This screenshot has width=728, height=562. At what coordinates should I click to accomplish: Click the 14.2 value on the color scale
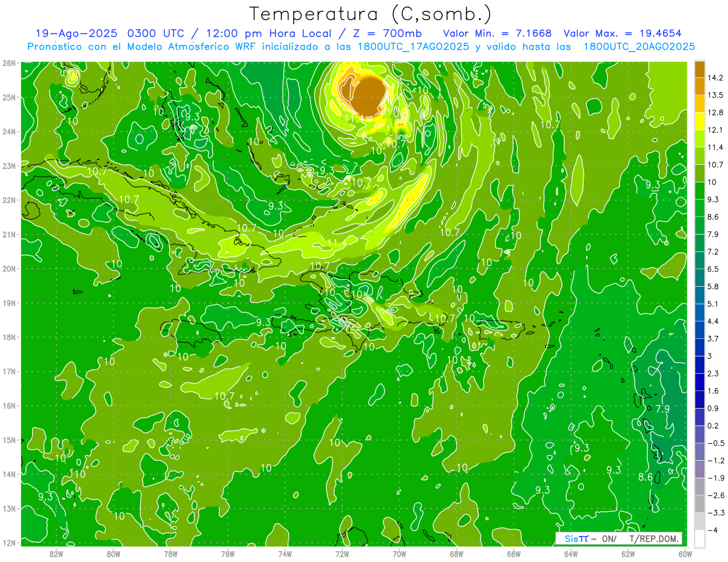716,78
